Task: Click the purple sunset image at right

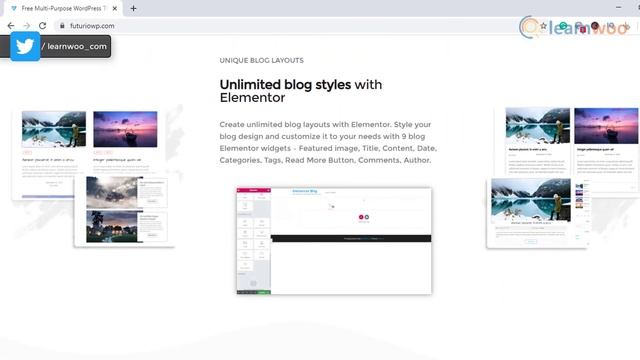Action: (606, 126)
